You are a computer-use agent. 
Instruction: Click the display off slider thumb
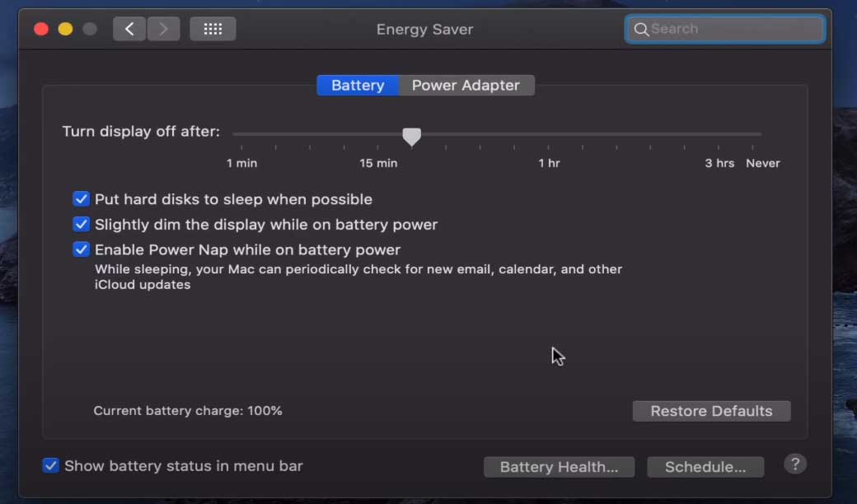(x=411, y=137)
